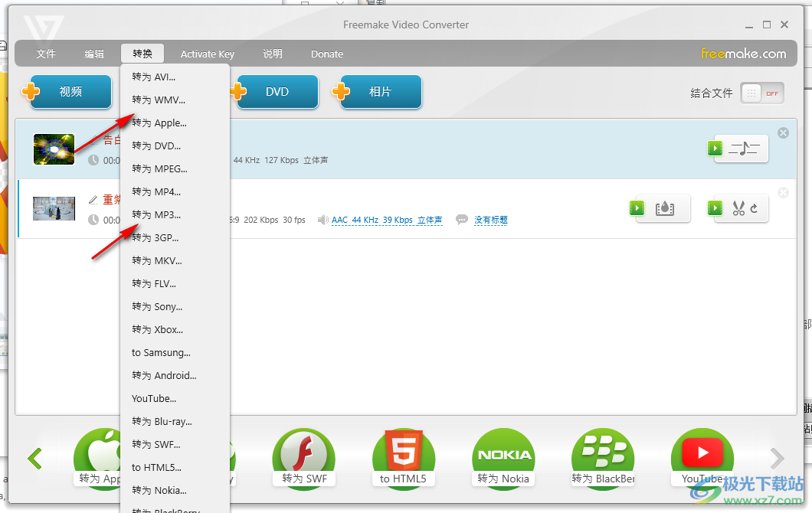The height and width of the screenshot is (513, 812).
Task: Open the 说明 menu
Action: point(273,54)
